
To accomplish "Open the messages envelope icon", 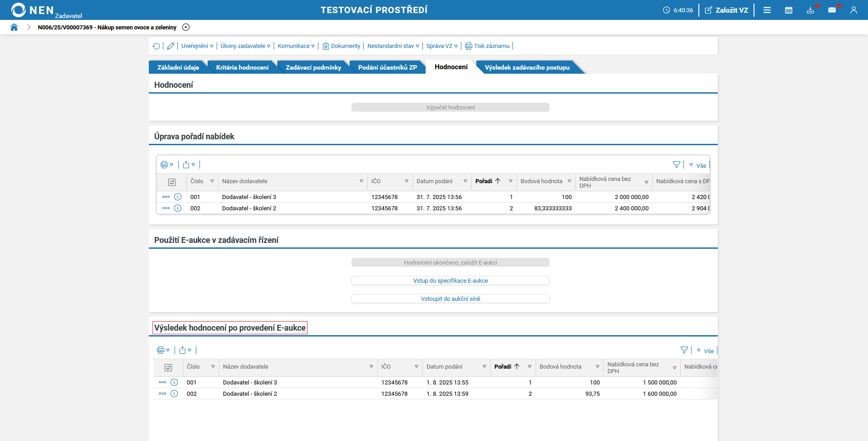I will pyautogui.click(x=832, y=10).
